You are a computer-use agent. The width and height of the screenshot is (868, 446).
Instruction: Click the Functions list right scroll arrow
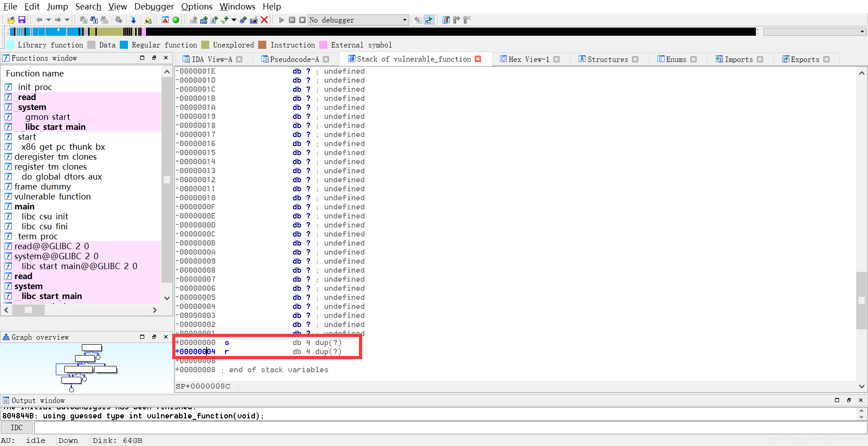[155, 310]
